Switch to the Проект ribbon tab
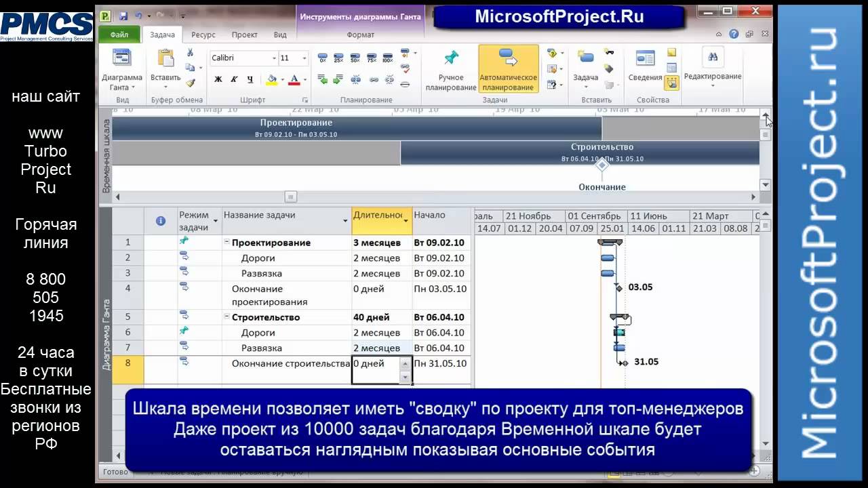This screenshot has width=868, height=488. (x=244, y=35)
